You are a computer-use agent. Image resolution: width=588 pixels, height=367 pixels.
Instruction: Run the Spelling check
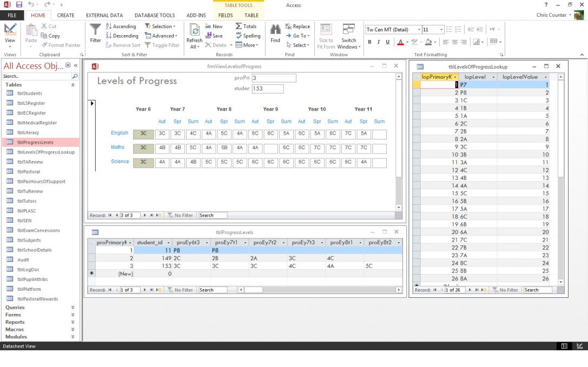248,36
